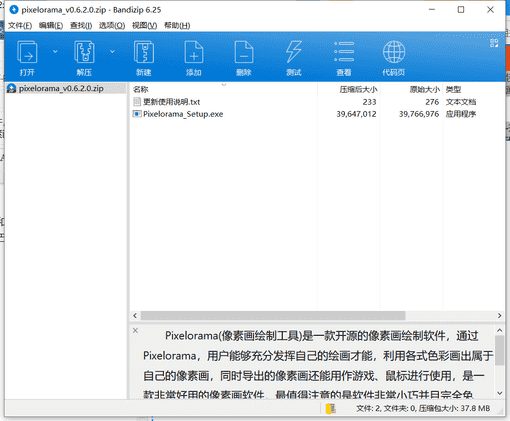The height and width of the screenshot is (421, 510).
Task: Click the Bandizip app icon in title bar
Action: tap(13, 10)
